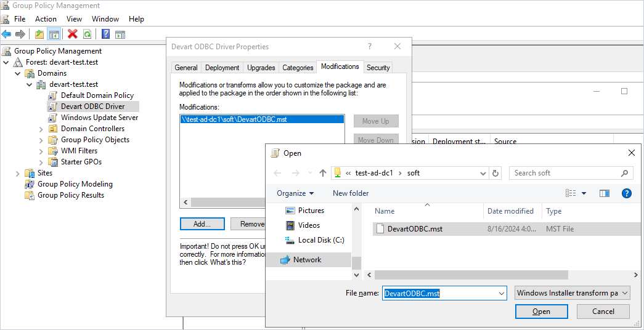Click the green Refresh toolbar icon
The height and width of the screenshot is (330, 644).
click(88, 34)
